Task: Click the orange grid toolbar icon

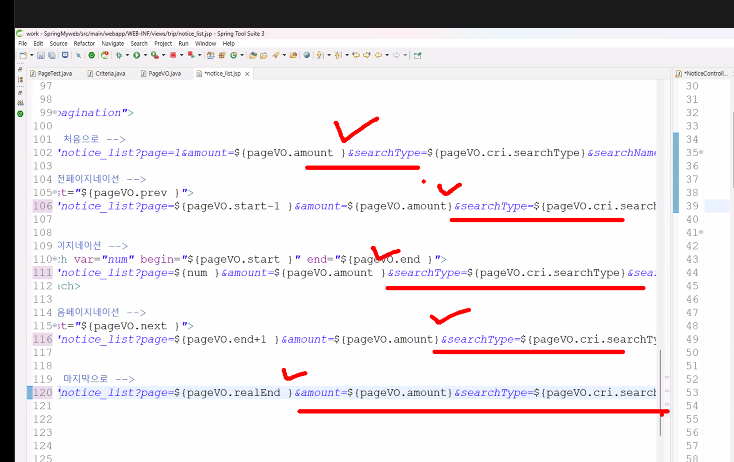Action: 222,55
